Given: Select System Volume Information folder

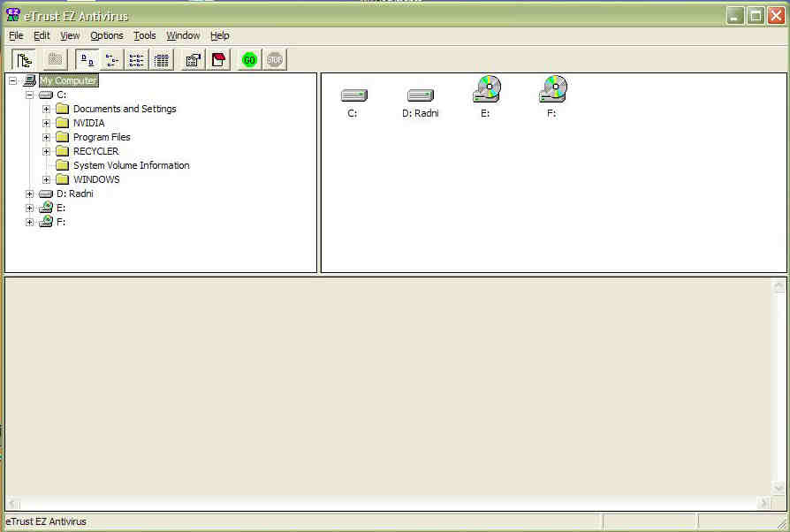Looking at the screenshot, I should click(x=131, y=165).
